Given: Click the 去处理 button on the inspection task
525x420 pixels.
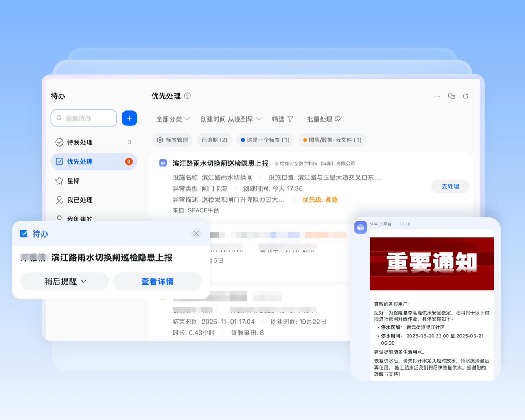Looking at the screenshot, I should click(x=450, y=186).
